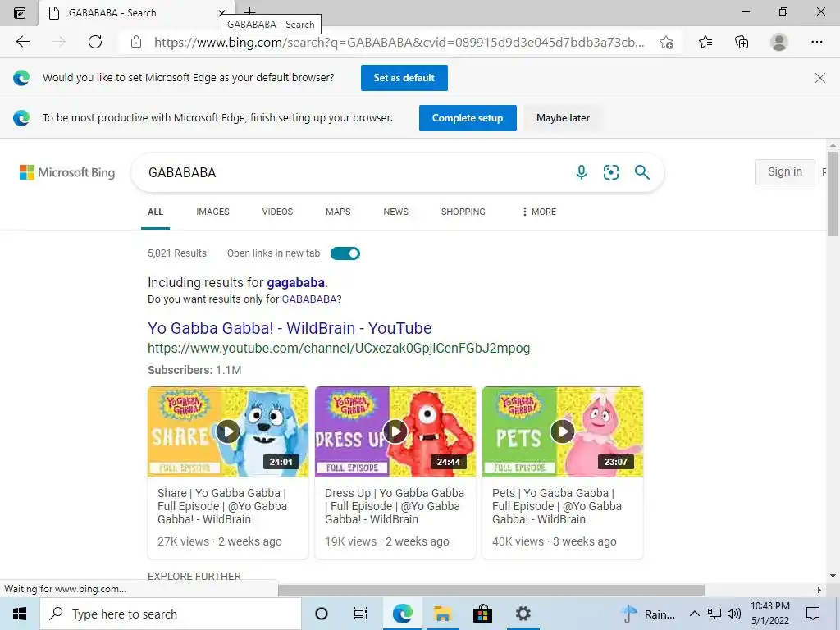This screenshot has height=630, width=840.
Task: Click the Microsoft Bing logo
Action: coord(67,172)
